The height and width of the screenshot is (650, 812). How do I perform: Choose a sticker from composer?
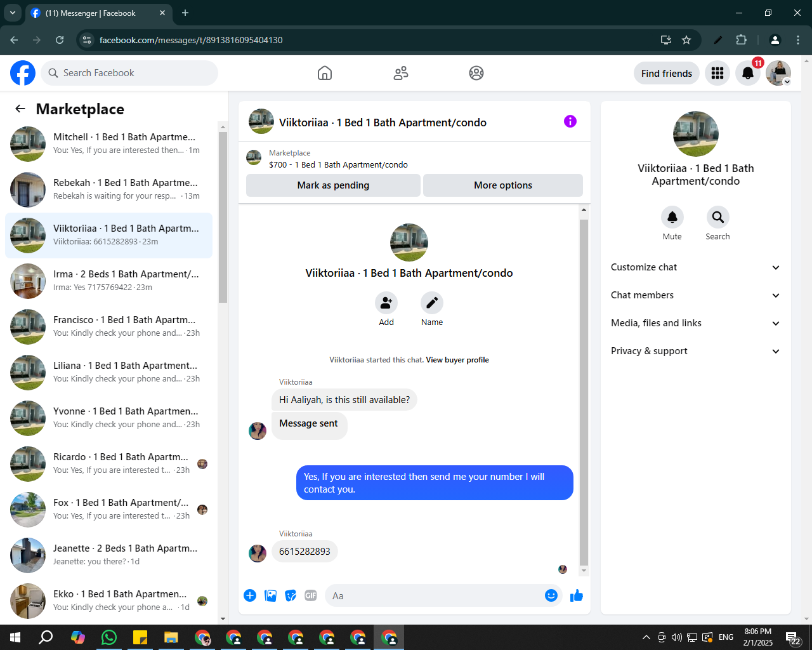pos(291,595)
